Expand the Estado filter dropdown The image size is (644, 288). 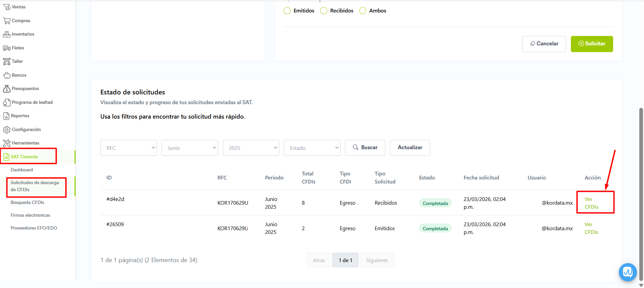[312, 148]
